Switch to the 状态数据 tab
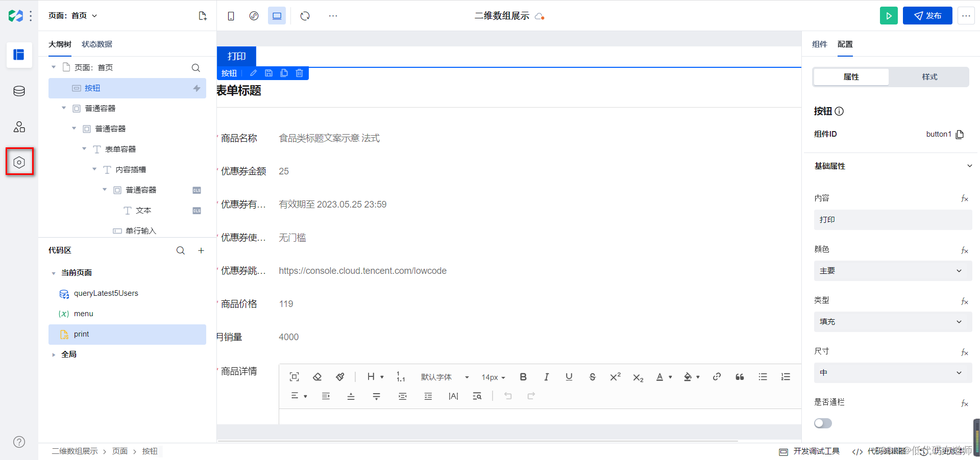Viewport: 980px width, 460px height. coord(97,44)
